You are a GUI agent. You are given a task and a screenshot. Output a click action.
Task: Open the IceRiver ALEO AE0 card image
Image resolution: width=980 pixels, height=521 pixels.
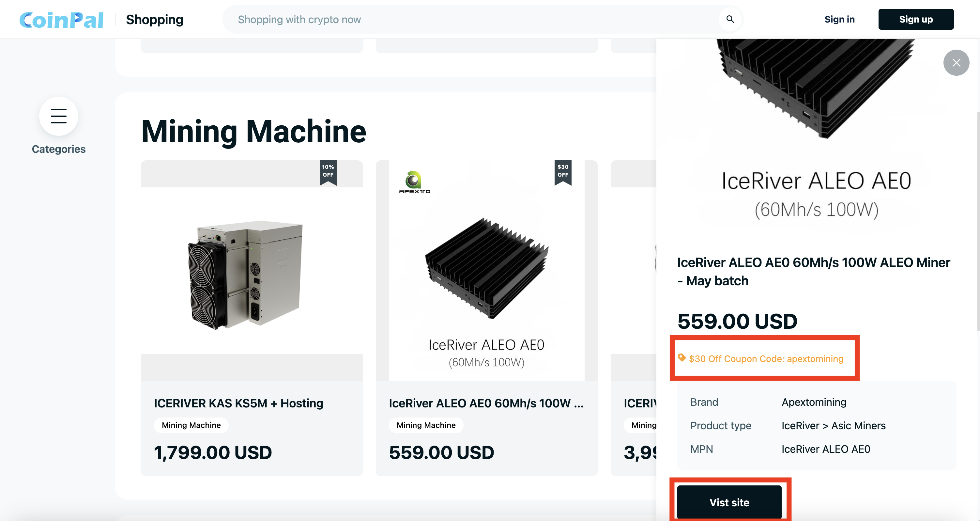click(x=486, y=271)
